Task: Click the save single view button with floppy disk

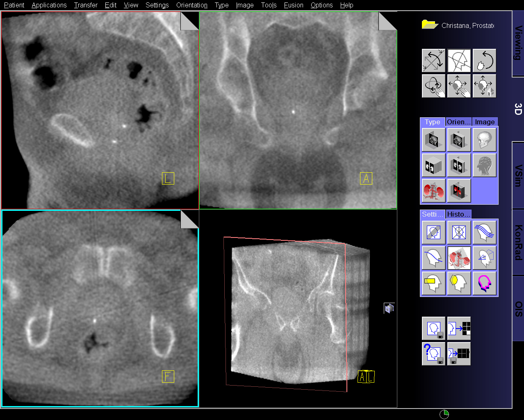Action: click(x=433, y=328)
